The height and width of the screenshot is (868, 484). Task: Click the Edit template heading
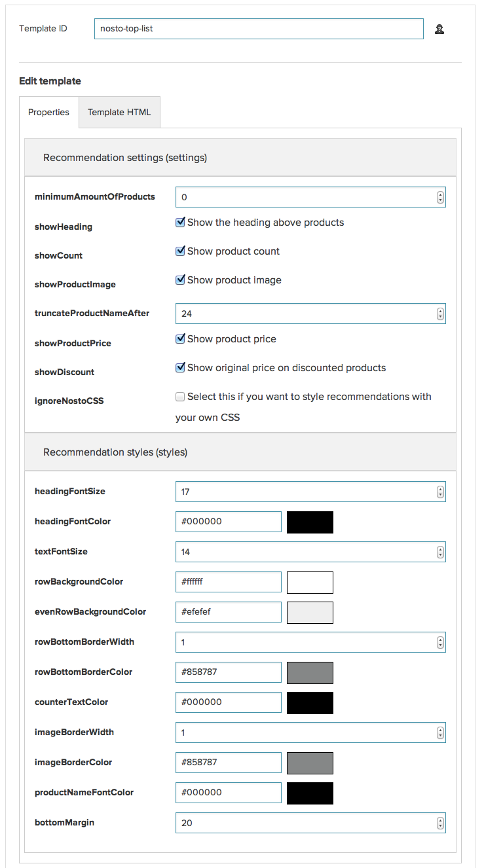(50, 81)
